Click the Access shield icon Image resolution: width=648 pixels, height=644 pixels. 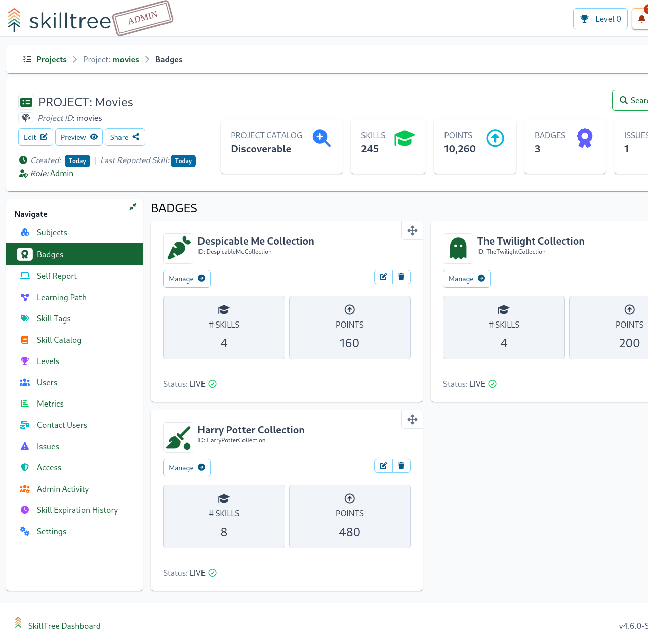(x=25, y=467)
